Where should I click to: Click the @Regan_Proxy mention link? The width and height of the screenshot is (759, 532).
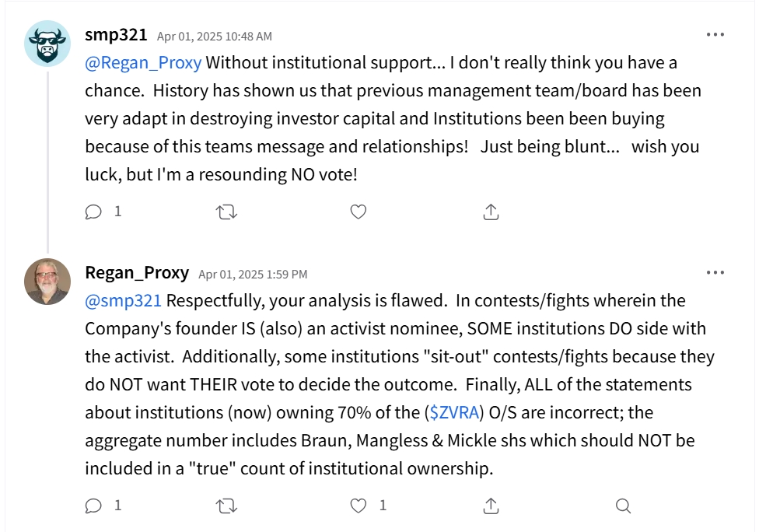[143, 62]
